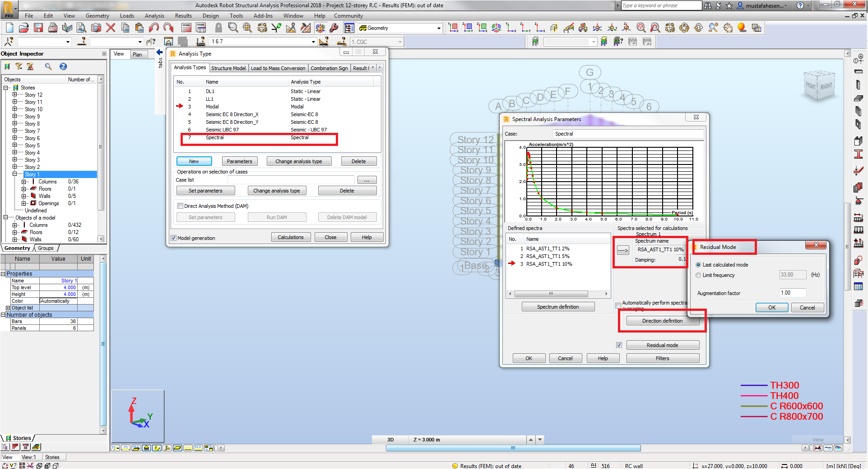Open the Analysis menu
Viewport: 868px width, 469px height.
pyautogui.click(x=154, y=16)
